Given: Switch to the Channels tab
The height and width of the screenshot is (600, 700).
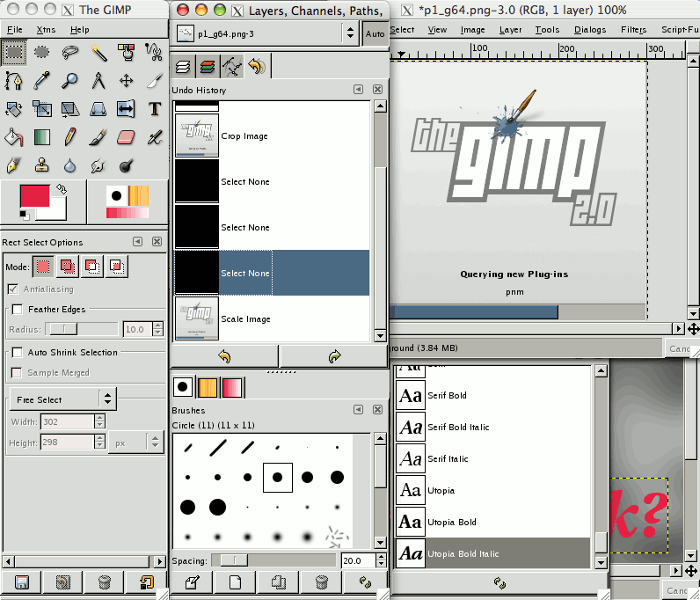Looking at the screenshot, I should pyautogui.click(x=208, y=67).
